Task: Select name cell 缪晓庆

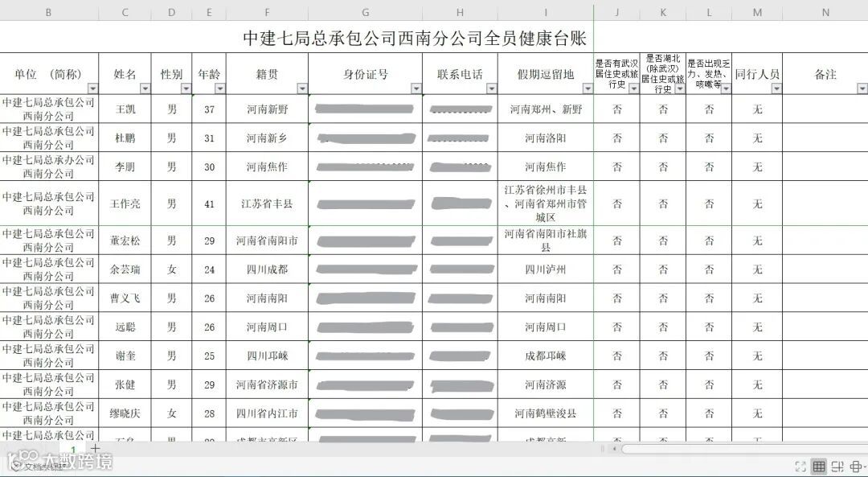Action: [x=125, y=413]
